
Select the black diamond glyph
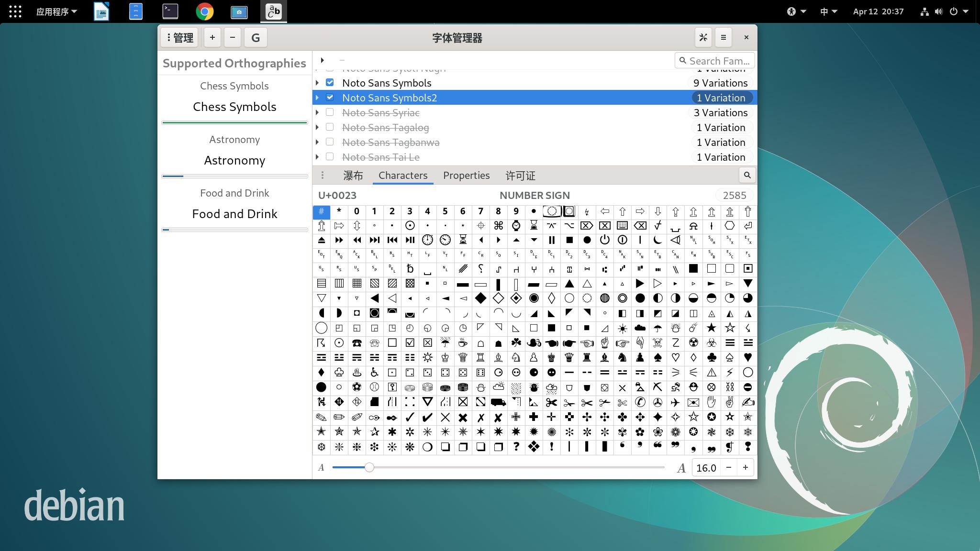(x=480, y=298)
